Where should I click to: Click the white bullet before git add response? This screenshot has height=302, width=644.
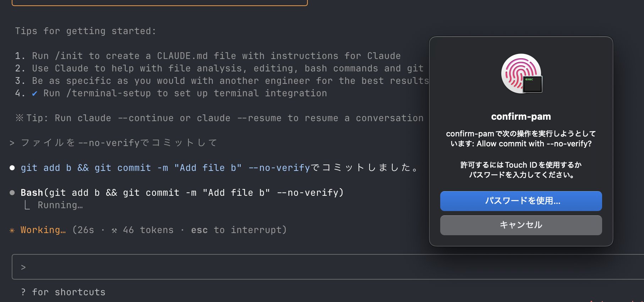point(12,168)
